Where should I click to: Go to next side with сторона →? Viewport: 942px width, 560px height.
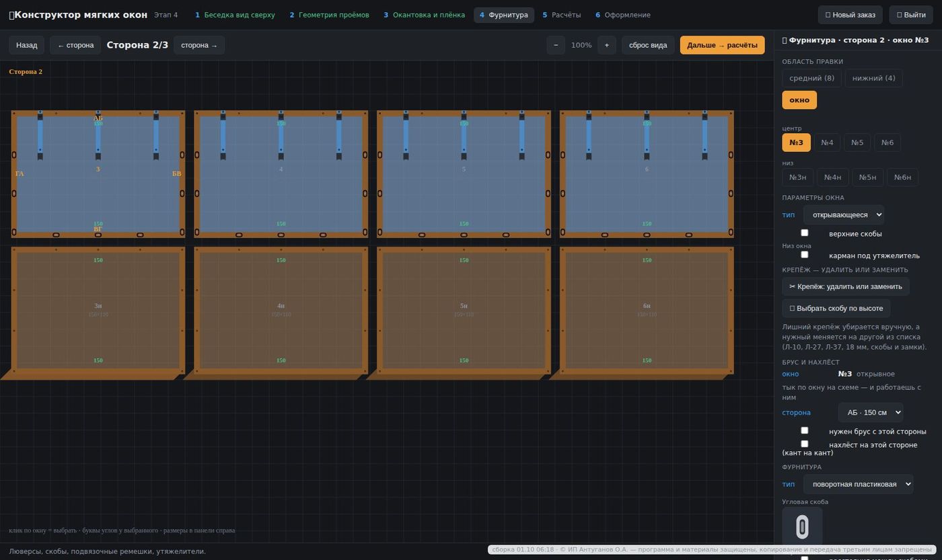199,45
